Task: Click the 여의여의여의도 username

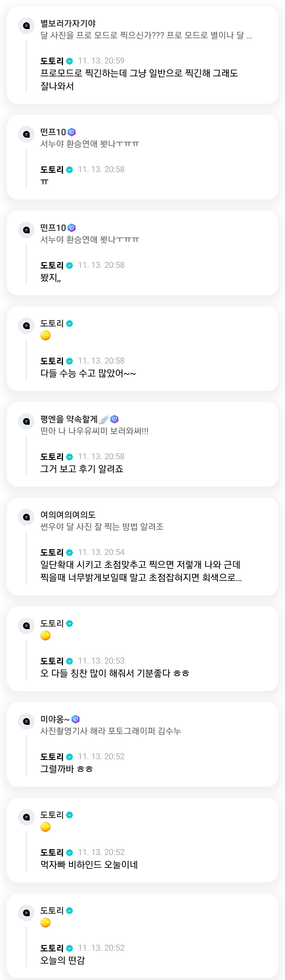Action: (x=68, y=514)
